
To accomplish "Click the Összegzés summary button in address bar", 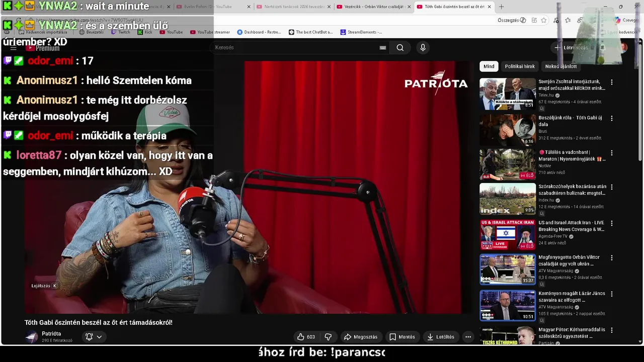I will (x=512, y=20).
